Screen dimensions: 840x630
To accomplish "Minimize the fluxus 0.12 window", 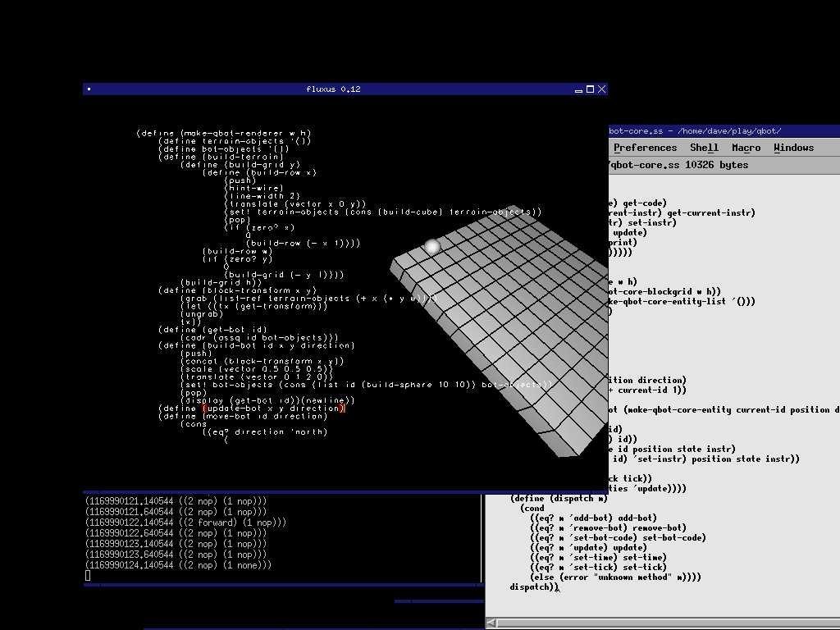I will (578, 89).
